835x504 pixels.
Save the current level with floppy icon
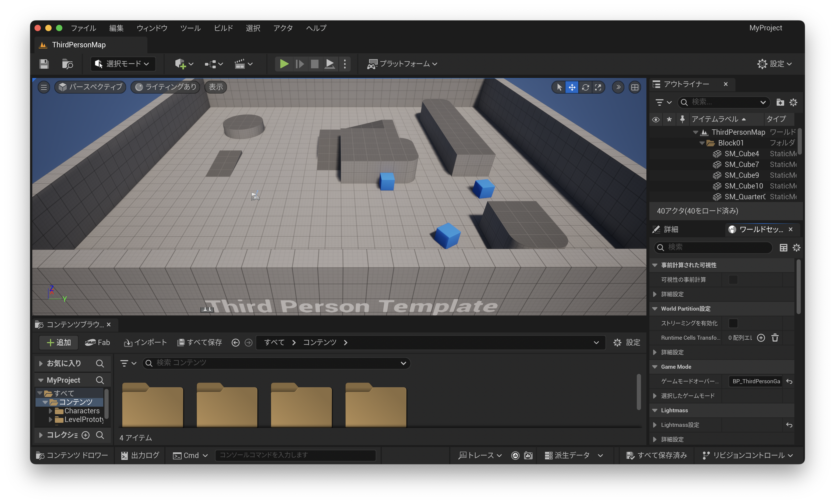44,64
